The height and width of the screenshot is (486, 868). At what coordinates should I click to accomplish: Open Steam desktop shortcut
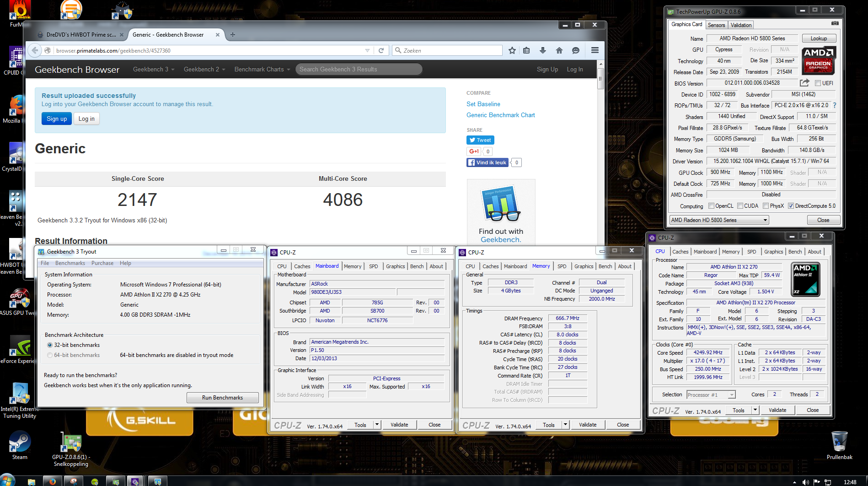20,445
